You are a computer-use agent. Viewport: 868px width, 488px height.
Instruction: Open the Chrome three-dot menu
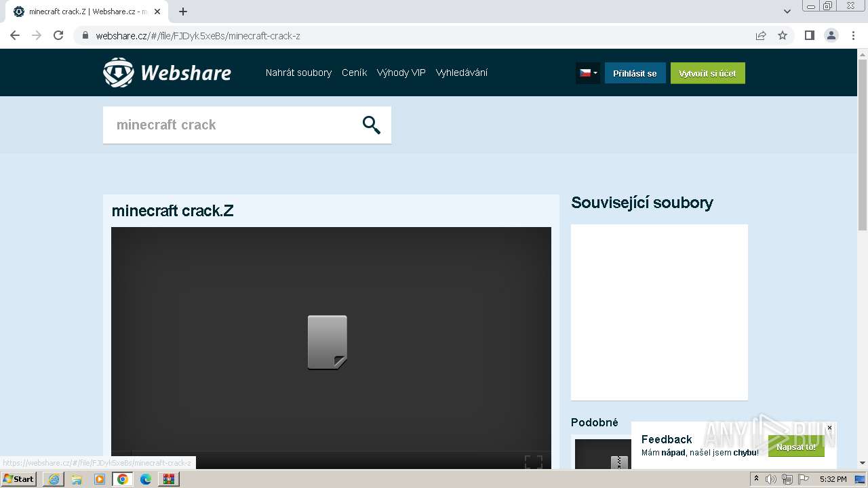(853, 35)
